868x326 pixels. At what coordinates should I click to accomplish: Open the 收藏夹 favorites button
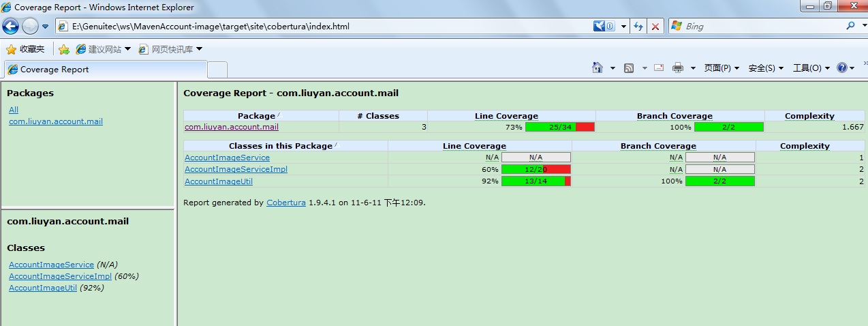click(25, 49)
